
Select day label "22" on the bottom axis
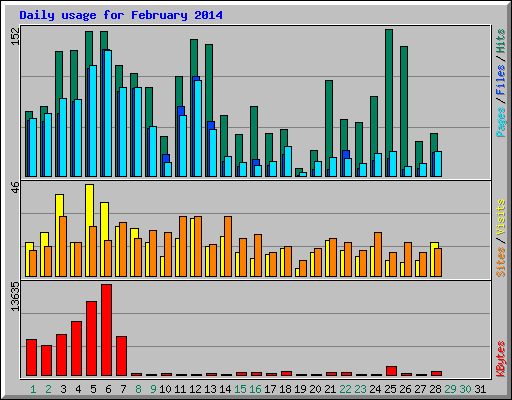point(345,389)
